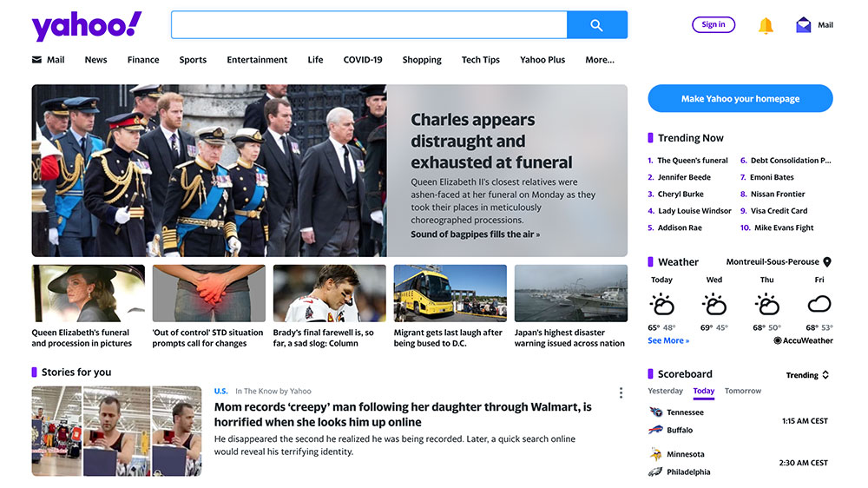Click the weather See More link
Image resolution: width=868 pixels, height=488 pixels.
(668, 340)
